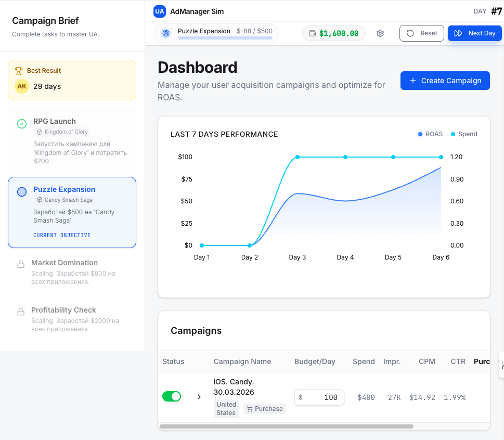Click the Best Result trophy icon
Viewport: 504px width, 440px height.
19,71
